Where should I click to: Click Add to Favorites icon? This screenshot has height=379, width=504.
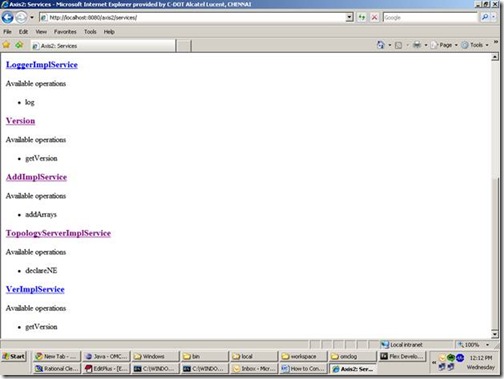click(x=19, y=45)
